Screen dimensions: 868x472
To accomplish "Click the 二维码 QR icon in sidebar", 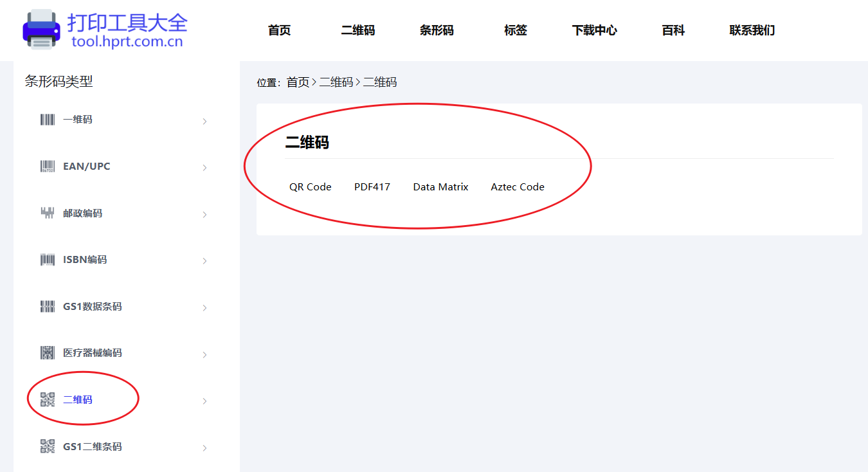I will click(48, 399).
